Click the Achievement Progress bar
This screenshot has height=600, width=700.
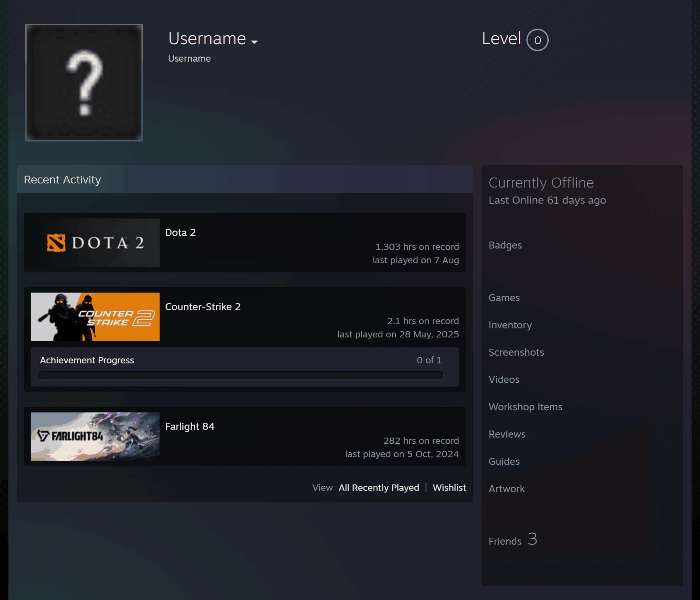click(241, 375)
